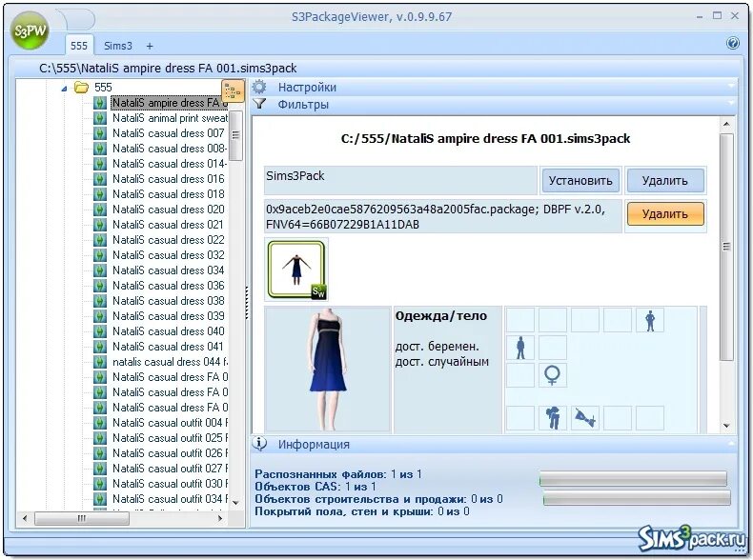
Task: Click file icon of NataliS casual dress 016
Action: [100, 179]
